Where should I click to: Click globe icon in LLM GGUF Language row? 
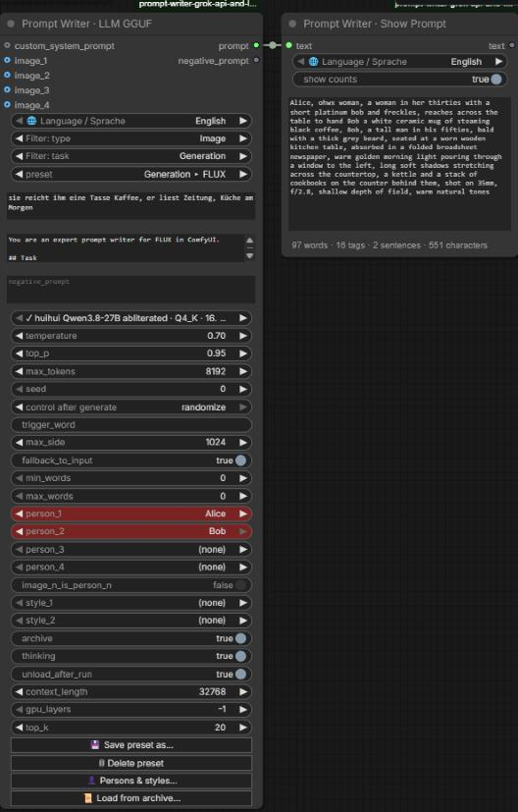click(31, 121)
